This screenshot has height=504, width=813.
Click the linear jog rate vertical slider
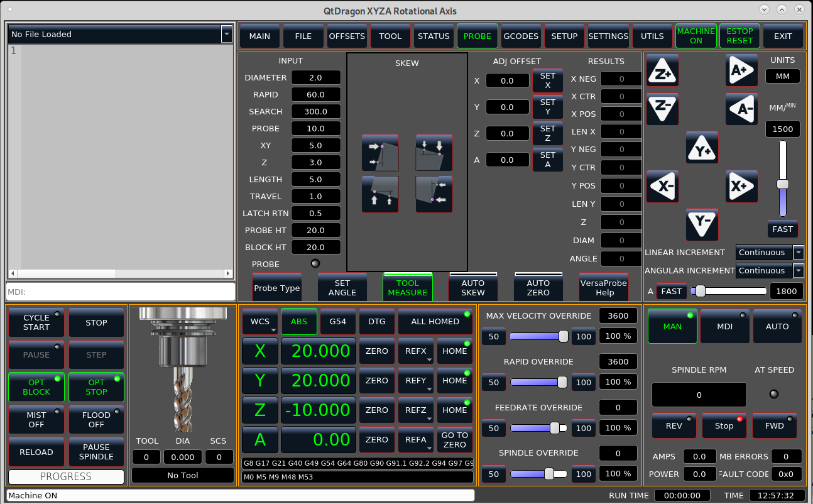[x=783, y=179]
